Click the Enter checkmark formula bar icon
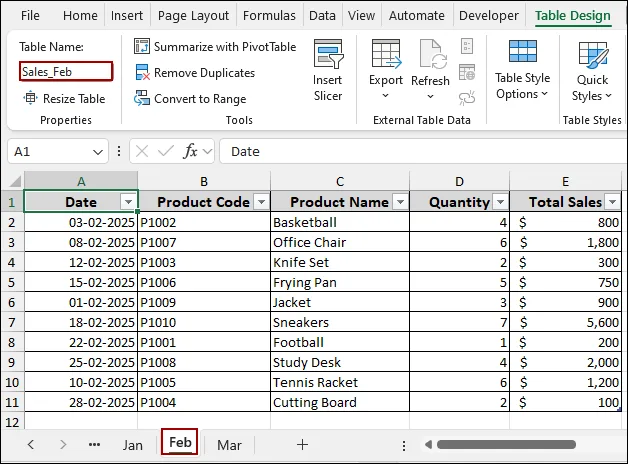628x464 pixels. point(165,151)
